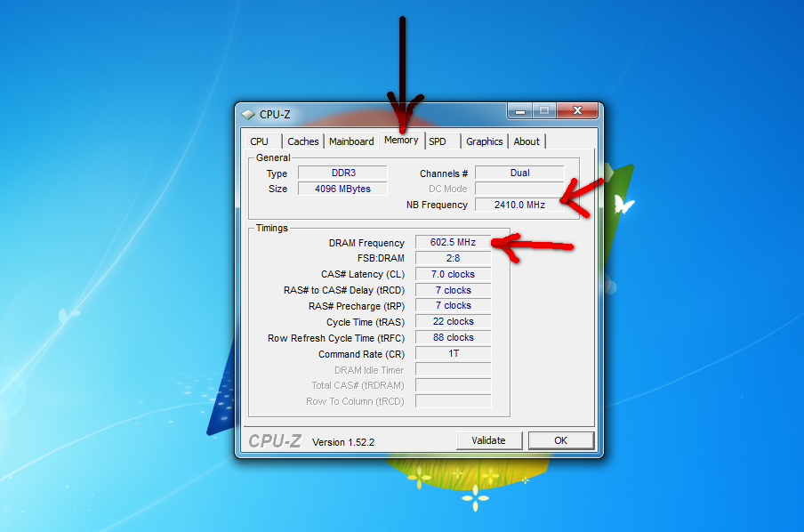
Task: Click the Command Rate (CR) label
Action: point(361,354)
